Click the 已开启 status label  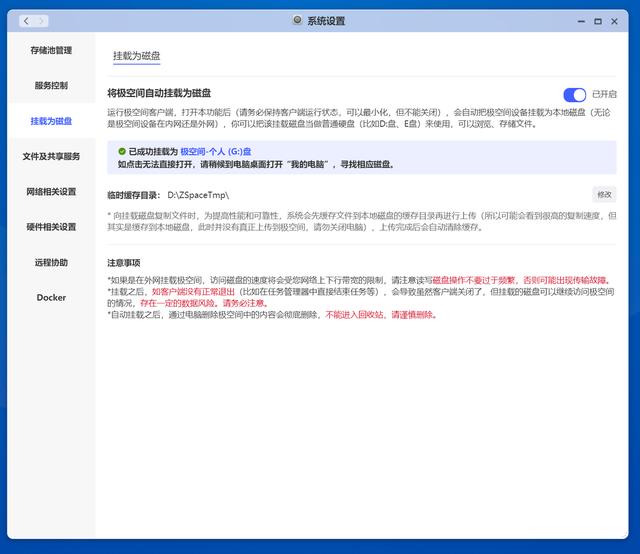(604, 94)
